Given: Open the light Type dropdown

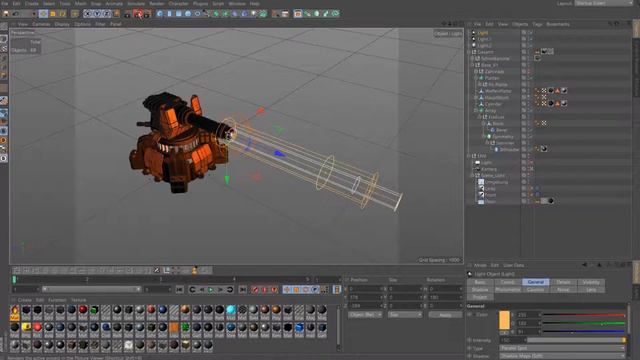Looking at the screenshot, I should pos(562,348).
